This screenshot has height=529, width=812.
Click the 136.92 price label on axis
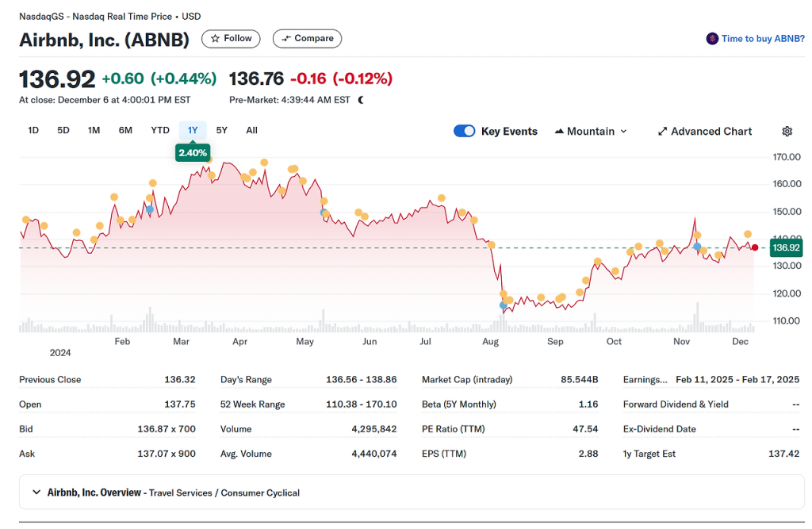[786, 247]
